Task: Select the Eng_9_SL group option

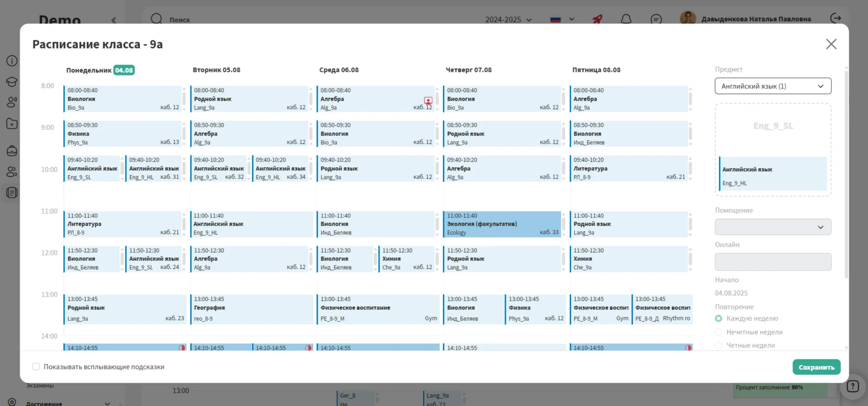Action: 773,126
